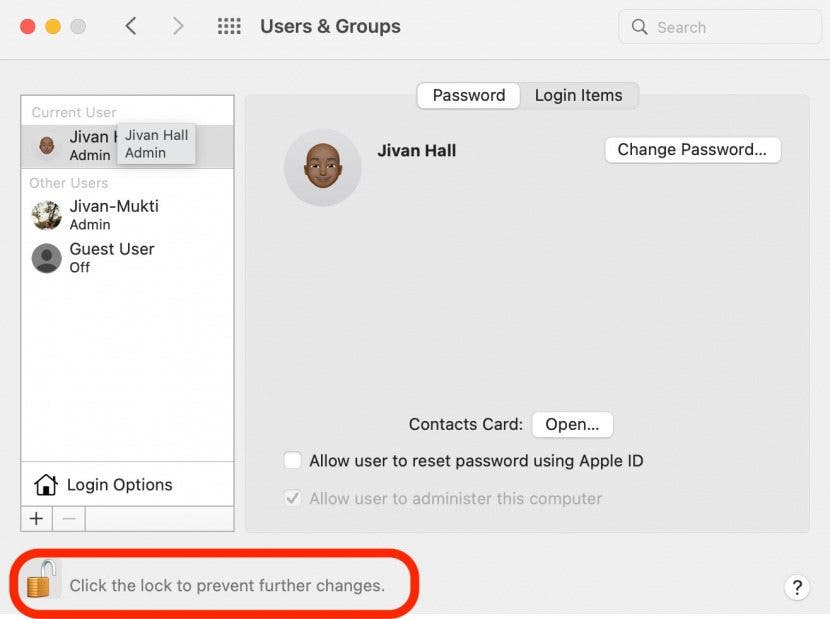
Task: Go forward with the right chevron
Action: 178,26
